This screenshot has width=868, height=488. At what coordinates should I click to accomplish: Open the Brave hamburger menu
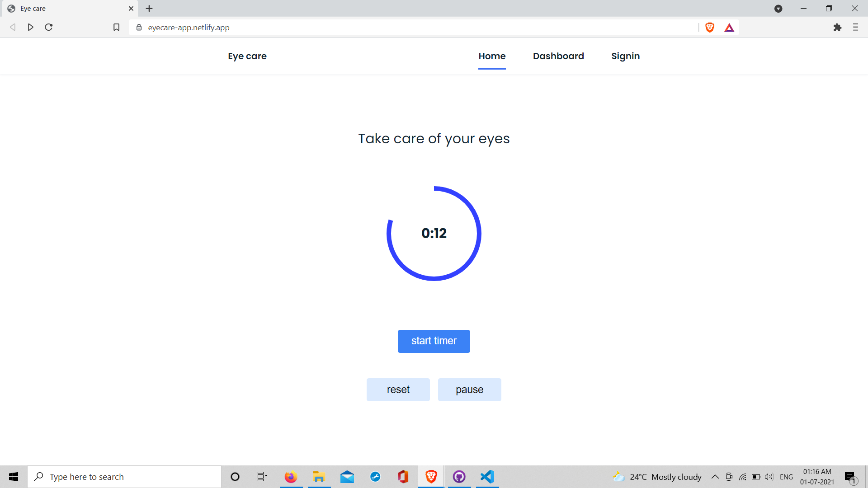855,28
